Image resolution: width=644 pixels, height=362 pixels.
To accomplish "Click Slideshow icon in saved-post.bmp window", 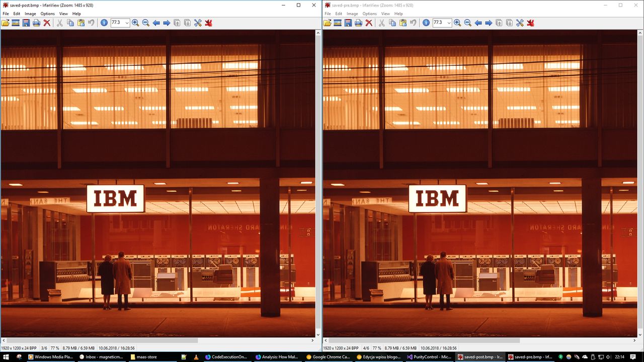I will [x=16, y=23].
